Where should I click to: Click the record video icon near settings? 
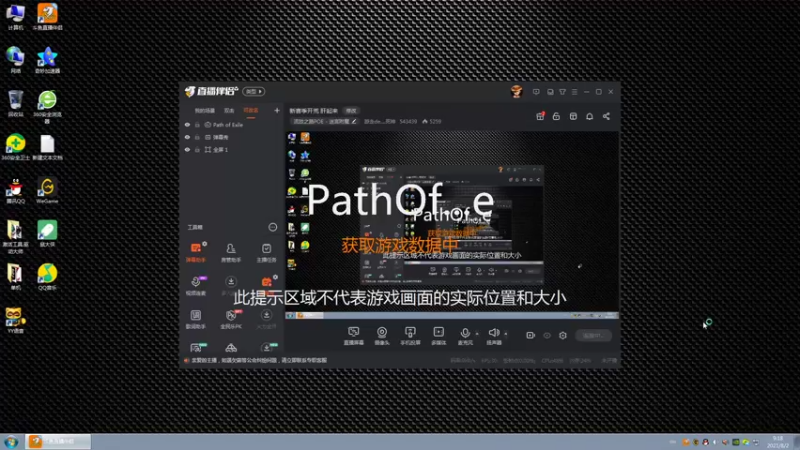(531, 335)
